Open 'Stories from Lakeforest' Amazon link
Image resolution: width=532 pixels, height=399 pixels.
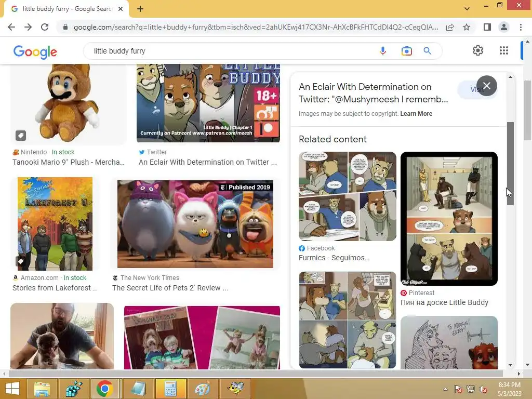(55, 288)
